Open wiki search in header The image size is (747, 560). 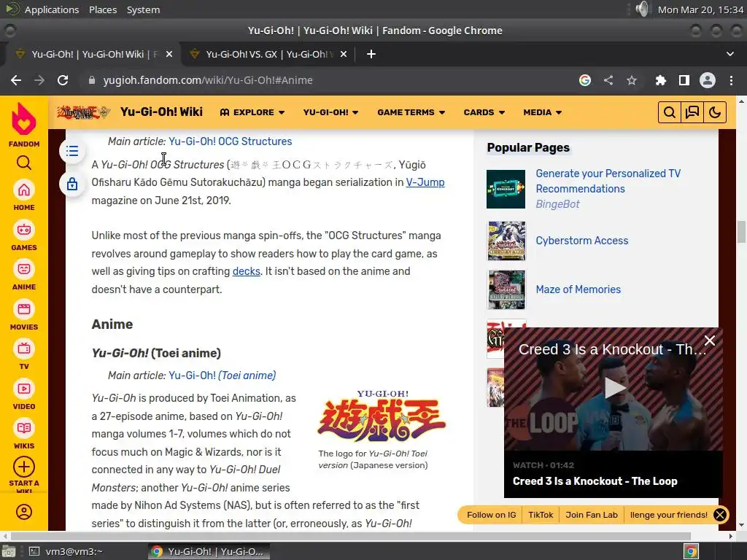[x=670, y=112]
